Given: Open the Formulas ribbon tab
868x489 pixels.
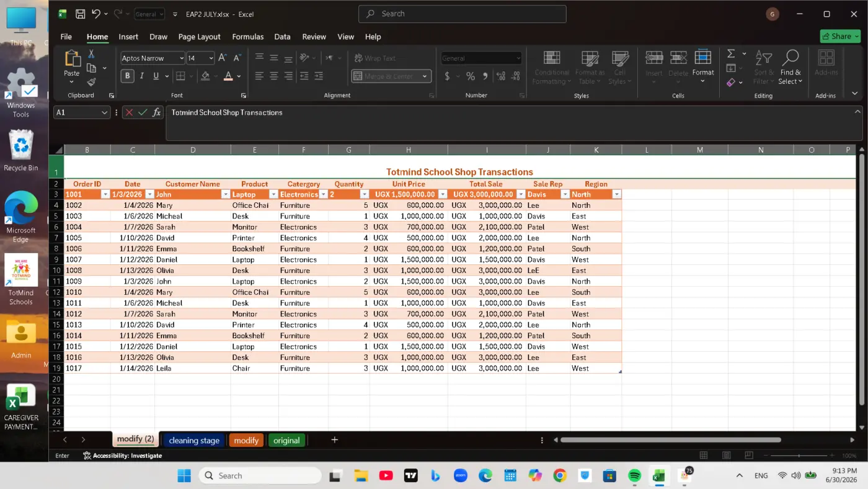Looking at the screenshot, I should pyautogui.click(x=248, y=37).
